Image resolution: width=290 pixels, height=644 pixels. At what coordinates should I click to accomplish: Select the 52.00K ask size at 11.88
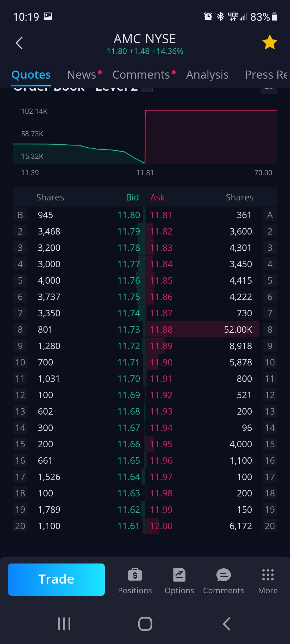tap(238, 330)
